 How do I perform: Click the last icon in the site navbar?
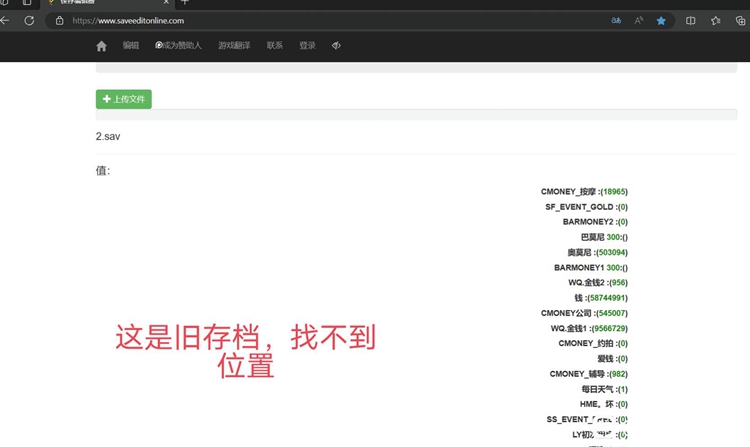336,46
